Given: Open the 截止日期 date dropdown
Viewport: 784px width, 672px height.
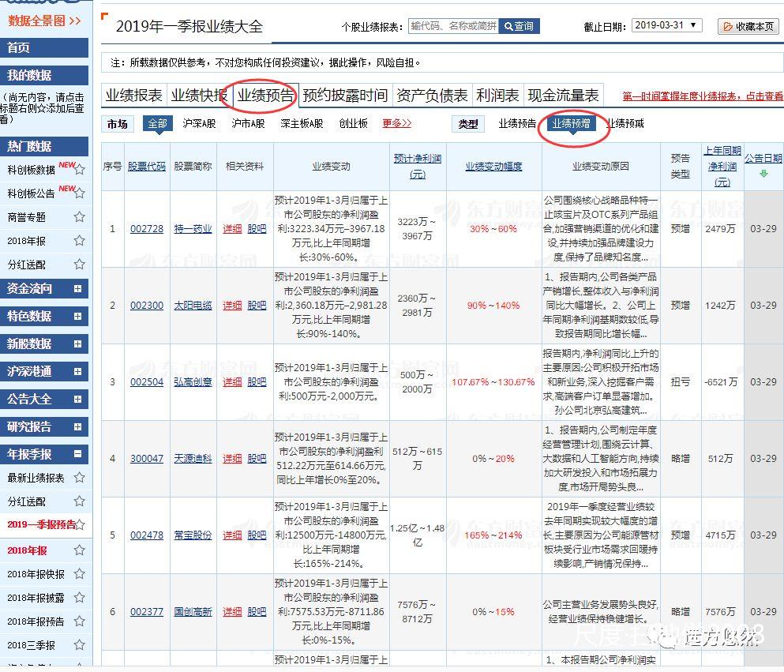Looking at the screenshot, I should click(667, 25).
